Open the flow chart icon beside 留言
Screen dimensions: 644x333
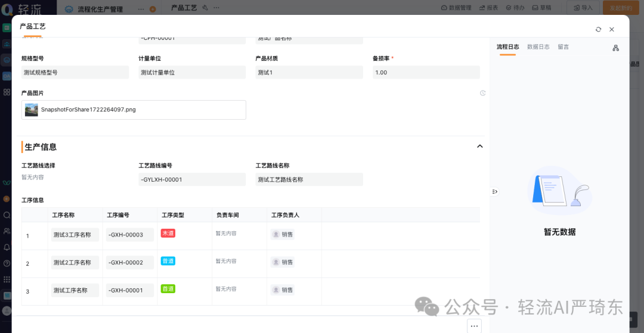[615, 48]
